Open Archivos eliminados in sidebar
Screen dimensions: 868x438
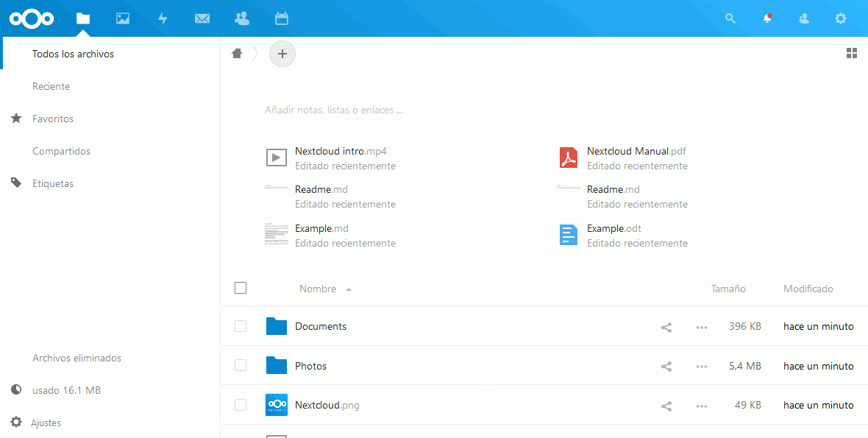click(77, 358)
